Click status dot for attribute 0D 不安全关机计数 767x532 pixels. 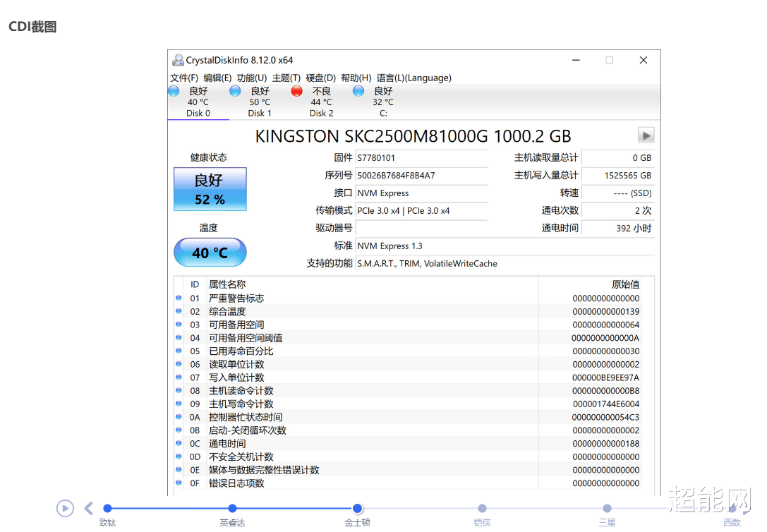point(179,457)
